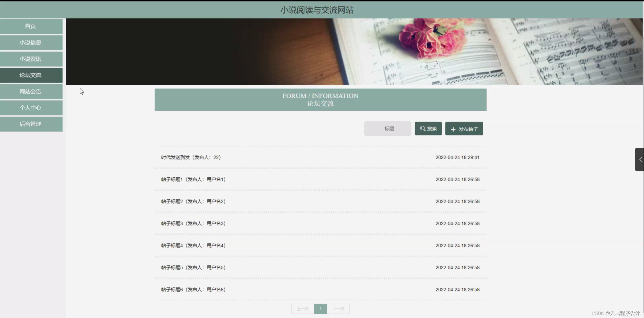
Task: Click the 发布帖子 button
Action: [464, 129]
